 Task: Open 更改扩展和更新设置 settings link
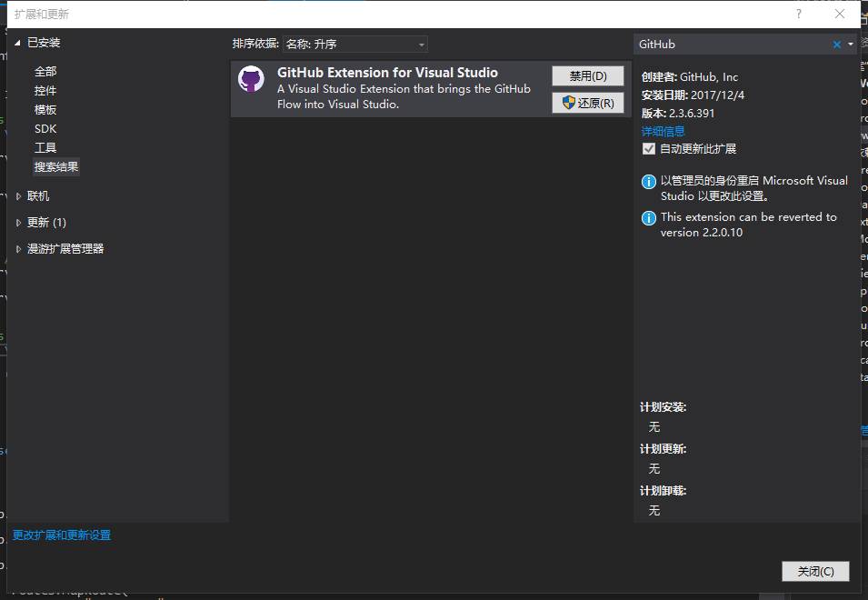pyautogui.click(x=62, y=535)
